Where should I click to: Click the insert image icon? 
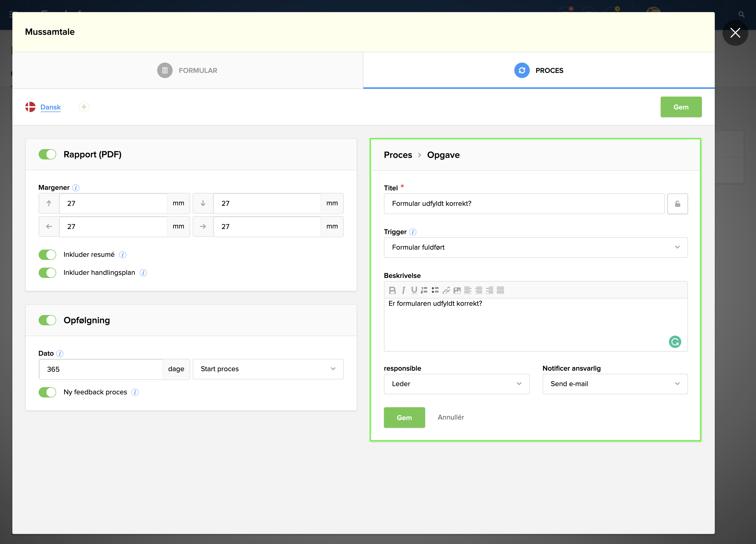[x=457, y=290]
